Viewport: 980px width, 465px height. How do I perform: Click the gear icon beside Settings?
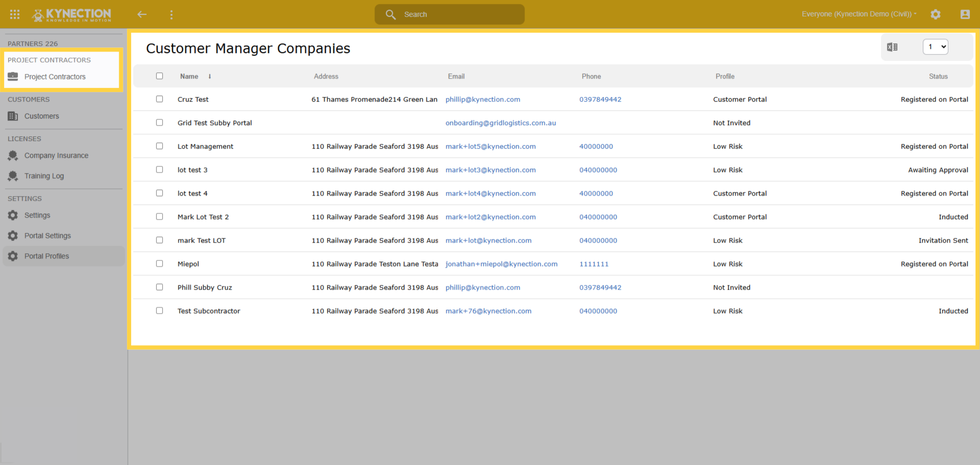click(x=13, y=215)
